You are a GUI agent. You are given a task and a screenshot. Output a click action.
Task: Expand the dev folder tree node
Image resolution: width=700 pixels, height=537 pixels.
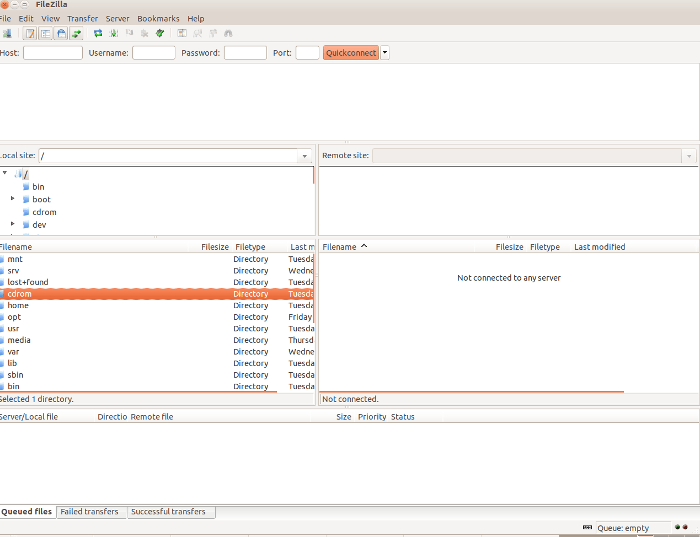point(12,223)
